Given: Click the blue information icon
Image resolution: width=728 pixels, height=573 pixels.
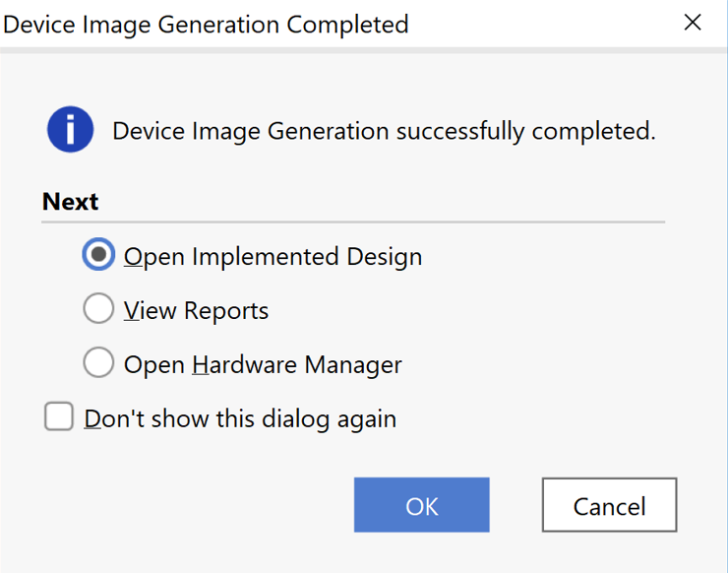Looking at the screenshot, I should [70, 130].
